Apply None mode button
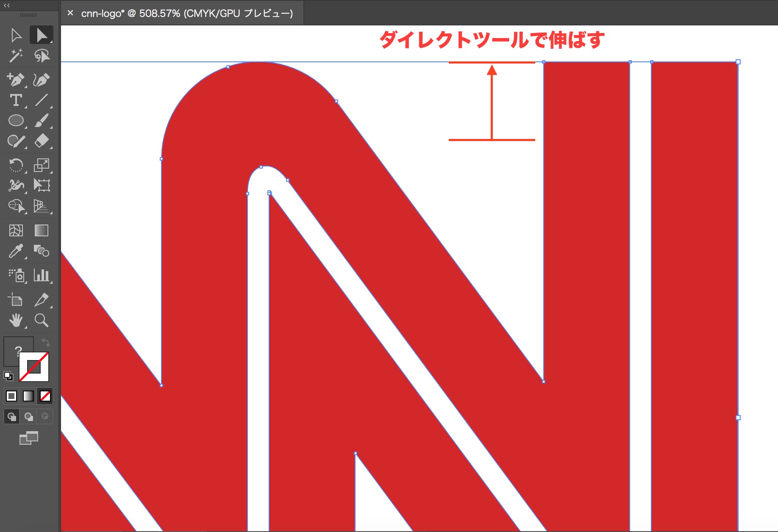 click(x=45, y=396)
